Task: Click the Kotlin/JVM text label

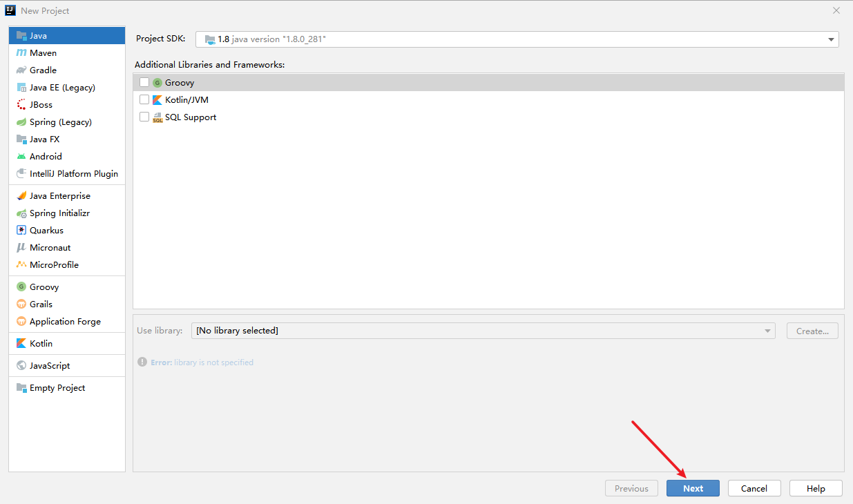Action: coord(186,99)
